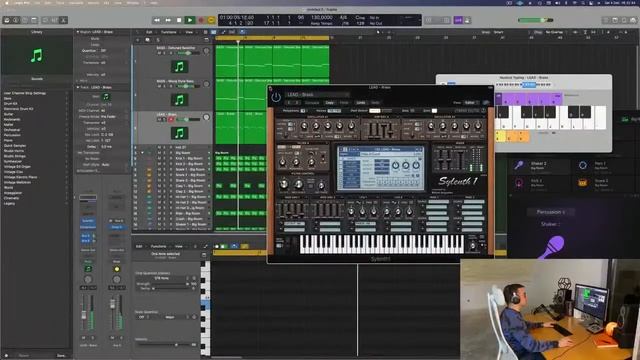Select the Synthesizer library category
The height and width of the screenshot is (360, 640).
pyautogui.click(x=13, y=161)
